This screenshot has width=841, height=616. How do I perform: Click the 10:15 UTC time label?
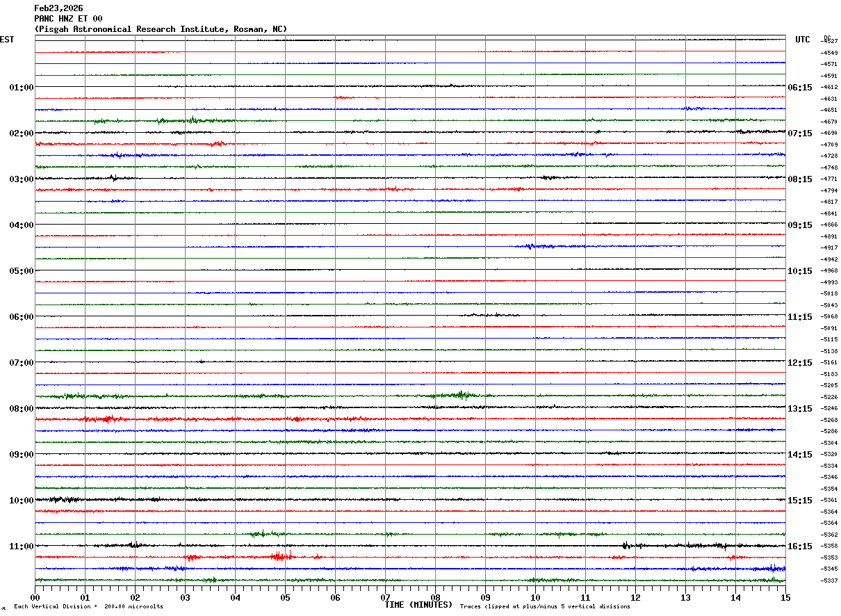point(800,271)
